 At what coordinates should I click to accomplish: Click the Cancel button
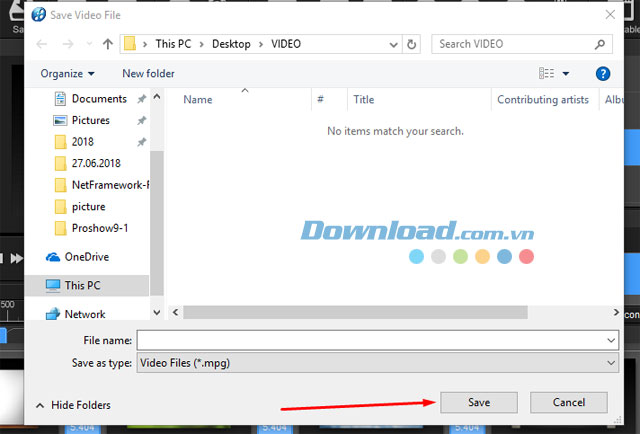click(569, 403)
